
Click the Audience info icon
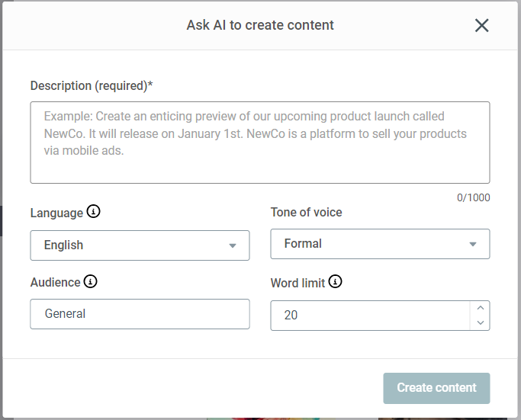point(91,282)
